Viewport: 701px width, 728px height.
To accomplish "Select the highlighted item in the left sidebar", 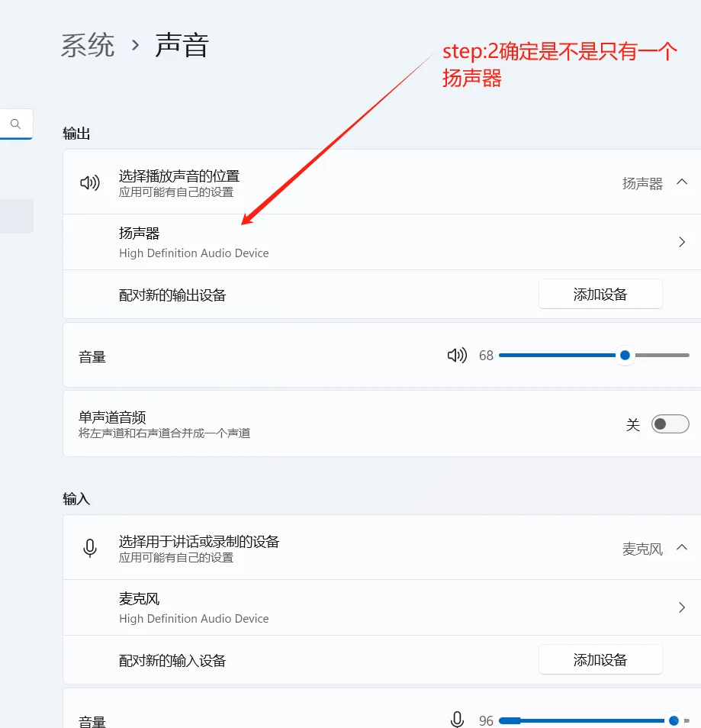I will tap(17, 216).
